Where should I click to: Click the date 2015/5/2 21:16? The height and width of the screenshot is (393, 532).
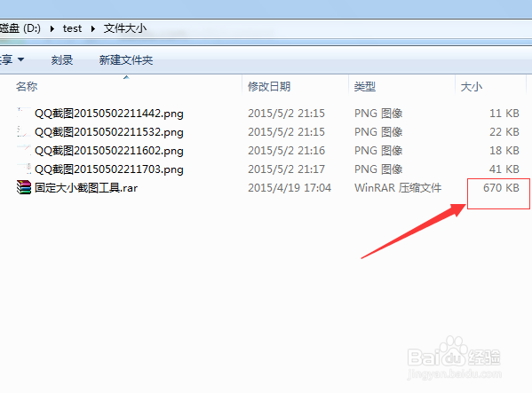(x=286, y=150)
